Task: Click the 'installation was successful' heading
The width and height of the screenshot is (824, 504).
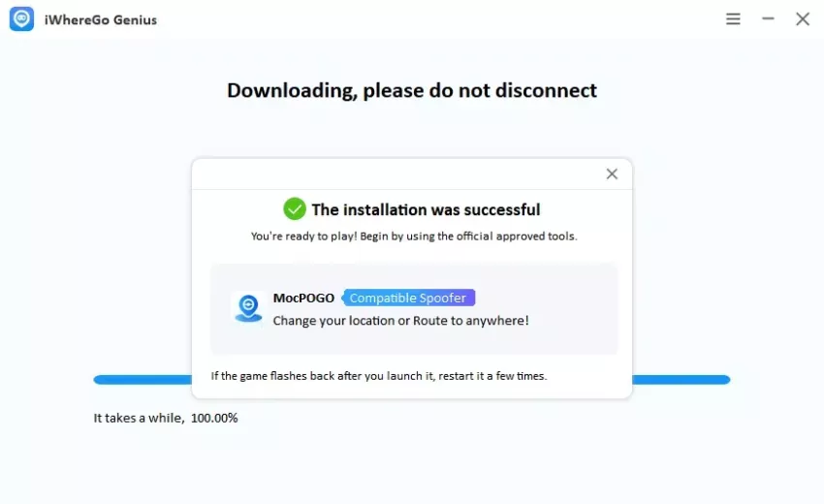Action: coord(426,209)
